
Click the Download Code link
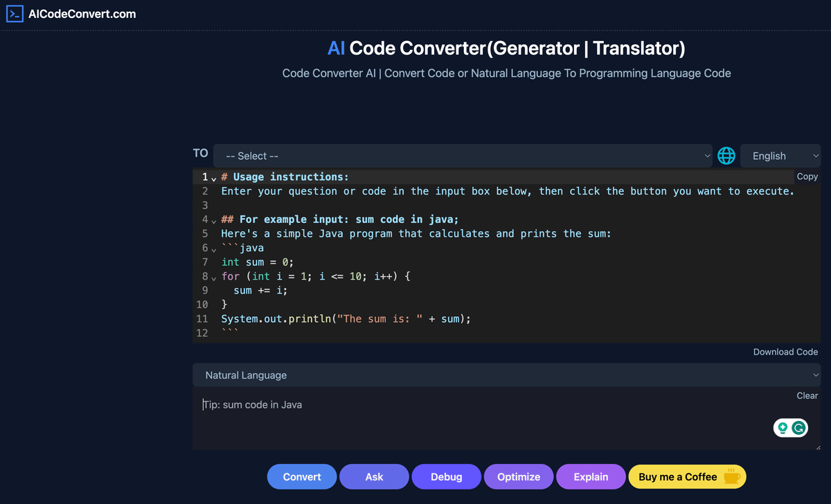pyautogui.click(x=785, y=352)
